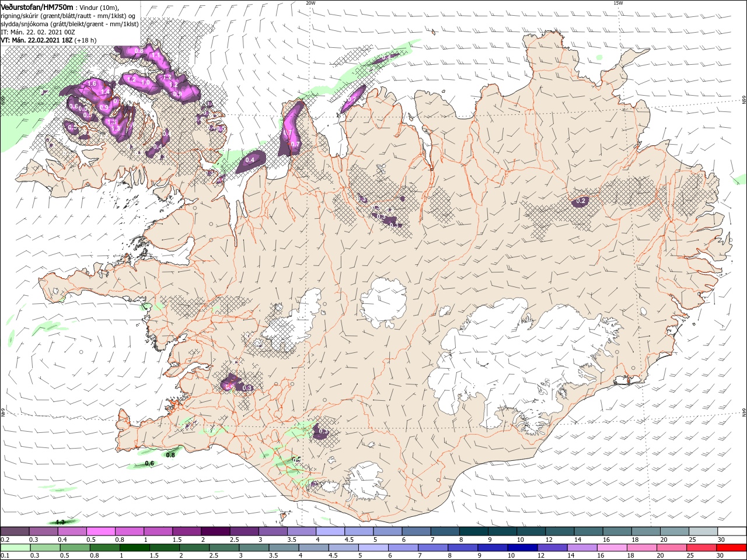Click the '(+18 h)' forecast offset text

pos(86,40)
